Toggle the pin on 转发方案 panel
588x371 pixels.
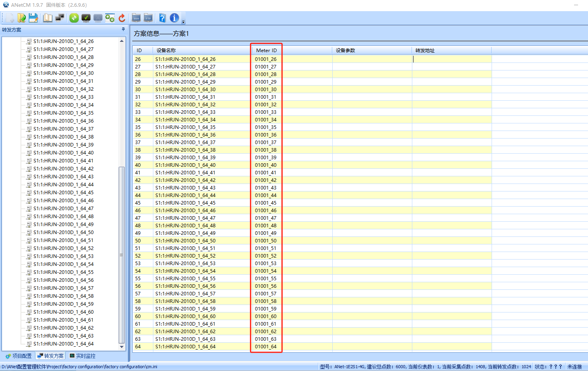123,29
